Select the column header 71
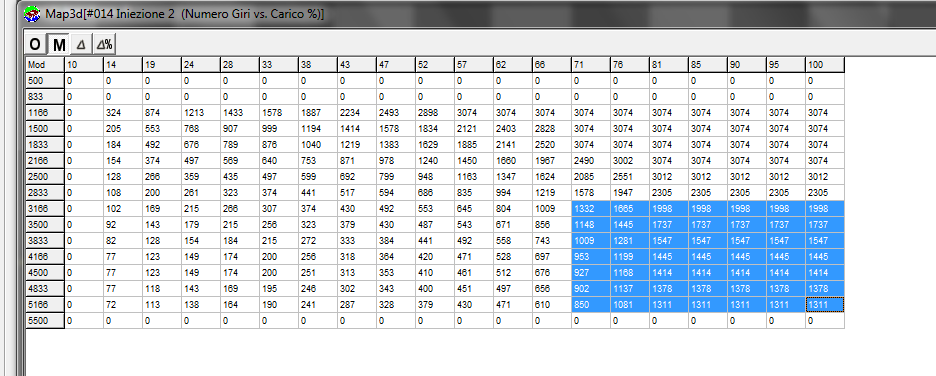Screen dimensions: 936x376 pos(590,64)
